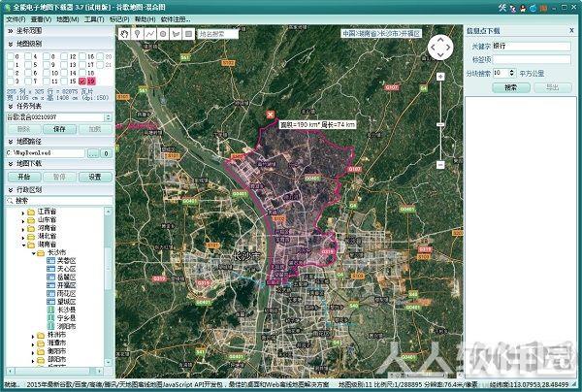Click the 芙蓉区 district grid icon

pyautogui.click(x=50, y=261)
